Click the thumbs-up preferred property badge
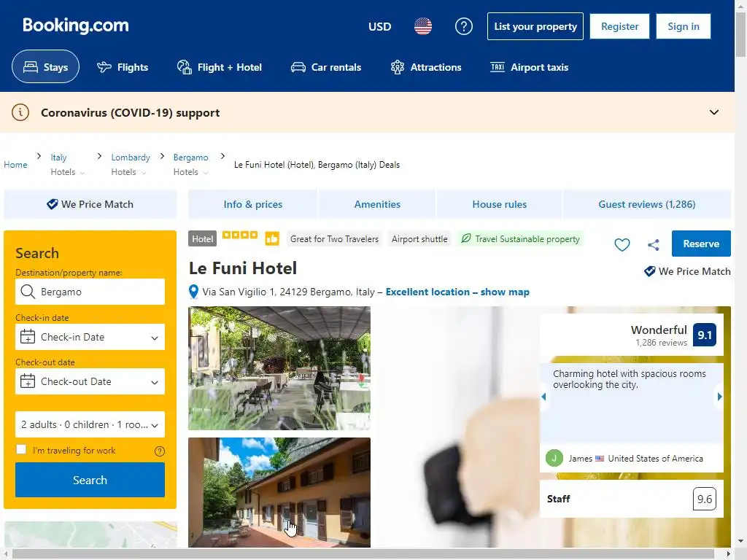This screenshot has height=560, width=747. tap(272, 238)
